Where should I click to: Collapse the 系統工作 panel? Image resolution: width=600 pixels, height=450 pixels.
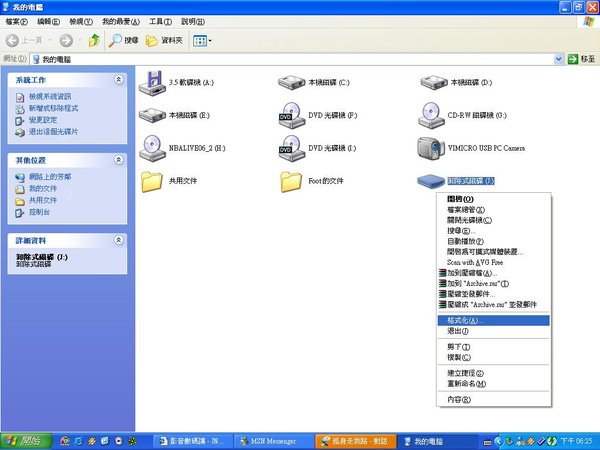pos(119,80)
